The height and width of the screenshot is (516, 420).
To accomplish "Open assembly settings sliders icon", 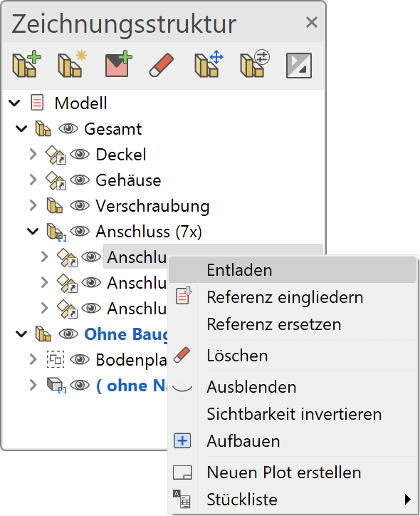I will (255, 65).
